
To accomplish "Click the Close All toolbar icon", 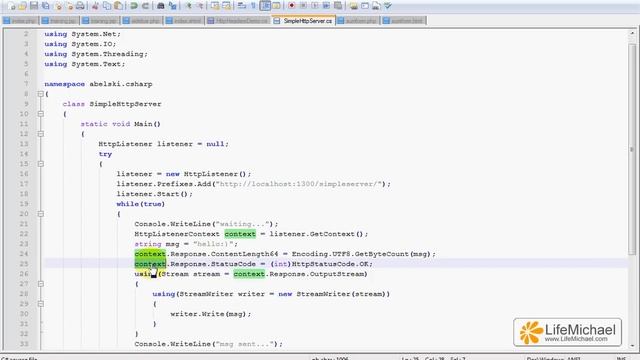I will coord(70,6).
